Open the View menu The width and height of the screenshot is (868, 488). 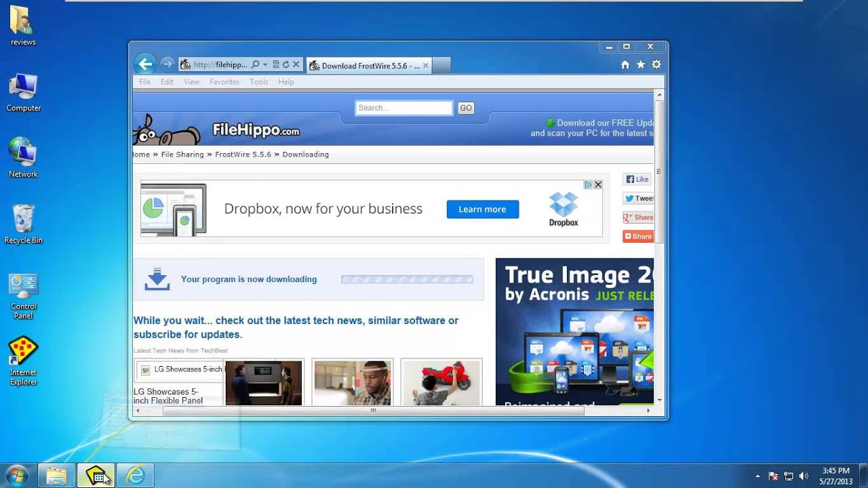191,82
